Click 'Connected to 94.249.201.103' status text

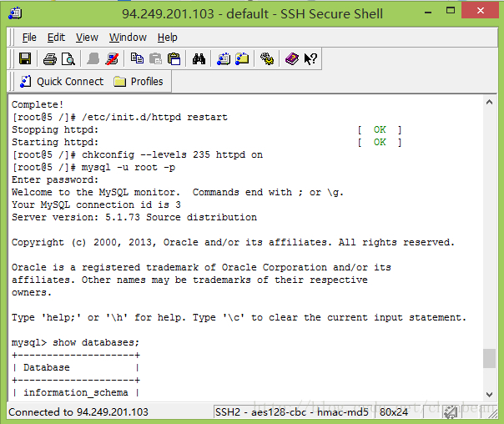tap(78, 412)
